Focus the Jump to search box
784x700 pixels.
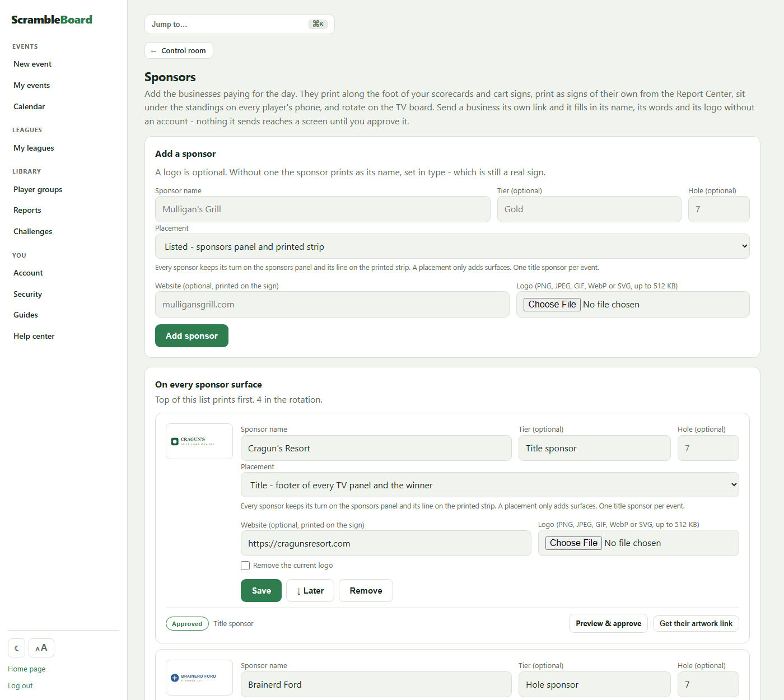point(240,24)
